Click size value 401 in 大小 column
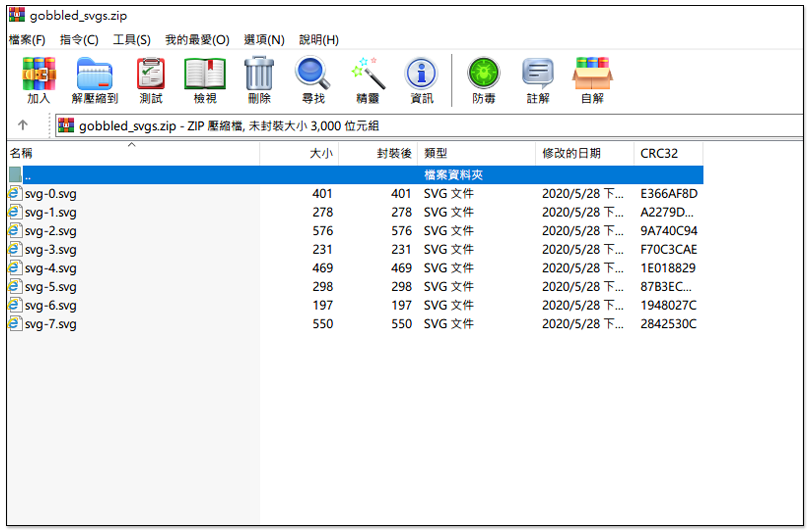 click(322, 194)
